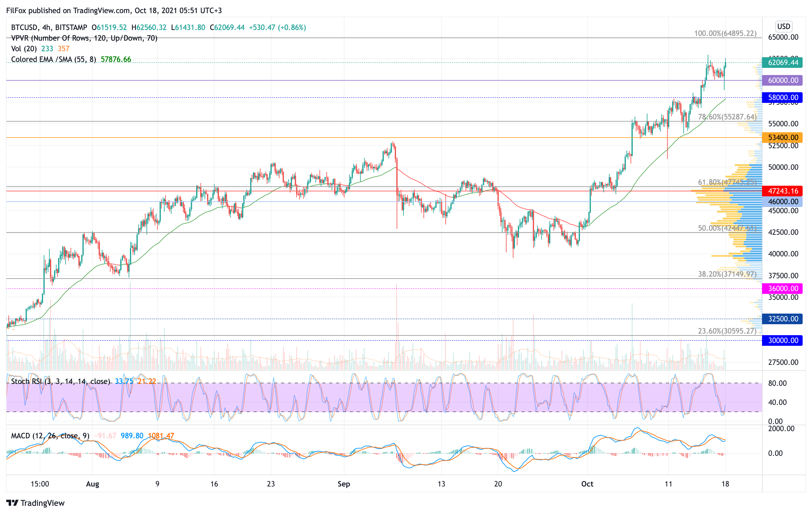Click the 38.20%(37149.97) Fibonacci label

coord(727,274)
